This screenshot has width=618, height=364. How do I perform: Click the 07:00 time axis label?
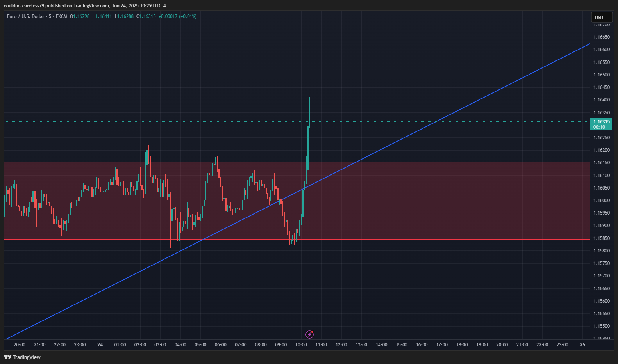pyautogui.click(x=241, y=345)
